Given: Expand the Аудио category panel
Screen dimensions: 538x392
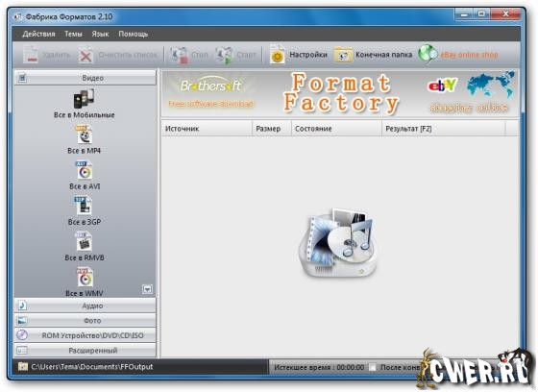Looking at the screenshot, I should point(85,306).
